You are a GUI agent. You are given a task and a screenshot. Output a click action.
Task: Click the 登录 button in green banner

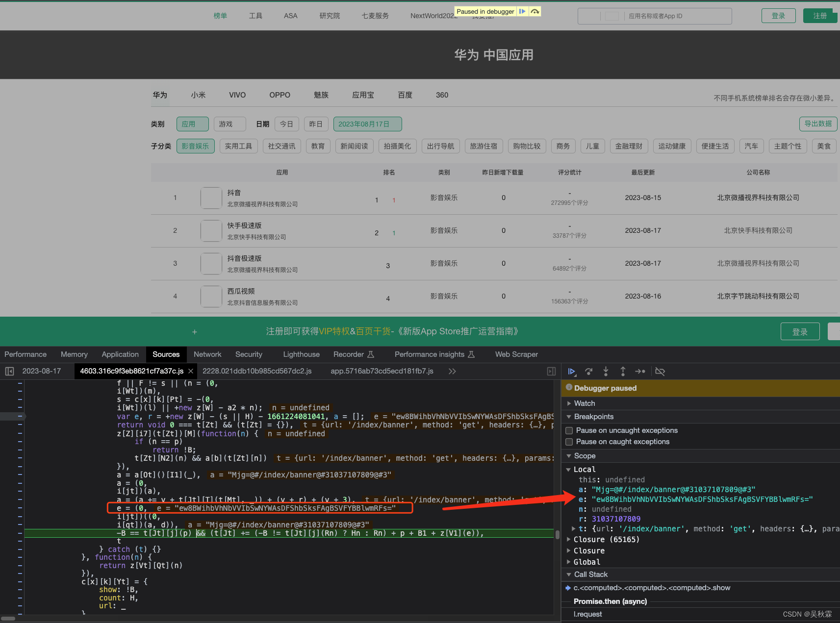800,332
